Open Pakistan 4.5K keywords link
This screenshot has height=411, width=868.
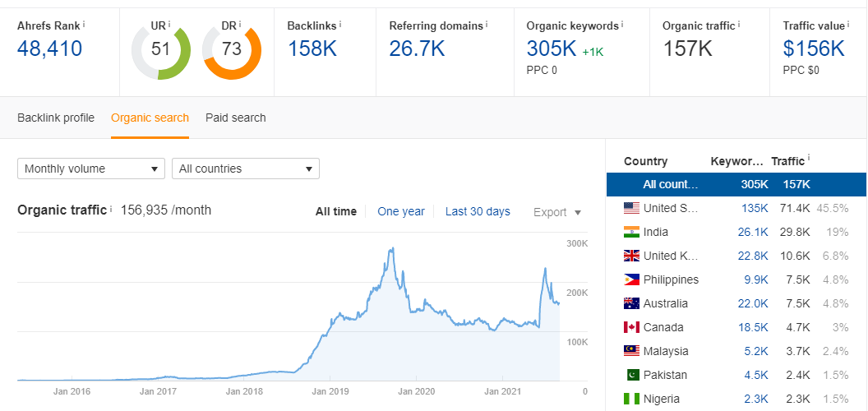pos(756,375)
